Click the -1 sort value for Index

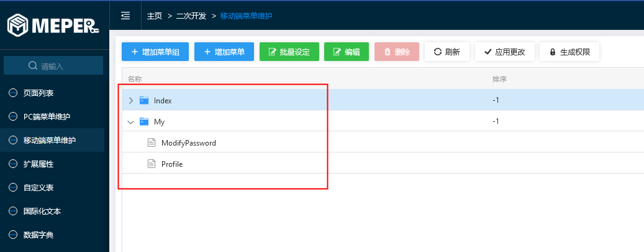pos(496,100)
